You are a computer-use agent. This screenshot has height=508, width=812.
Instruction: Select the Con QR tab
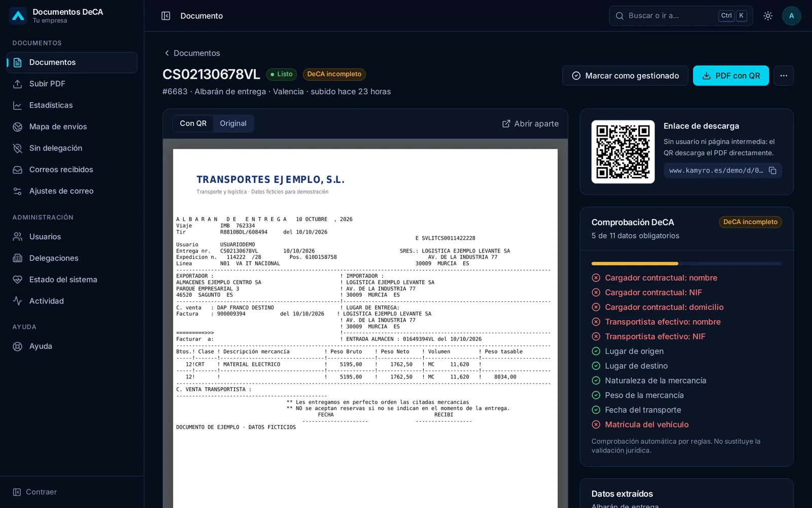click(x=193, y=123)
